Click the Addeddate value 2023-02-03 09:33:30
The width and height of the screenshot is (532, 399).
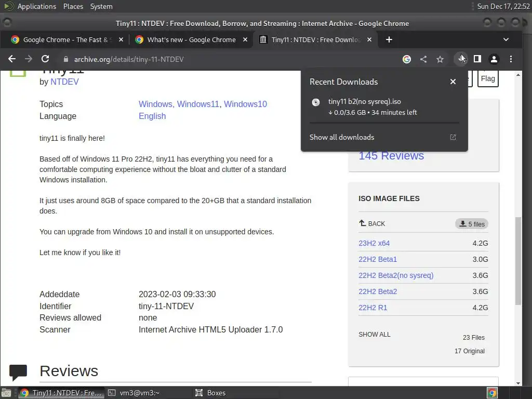click(x=177, y=294)
